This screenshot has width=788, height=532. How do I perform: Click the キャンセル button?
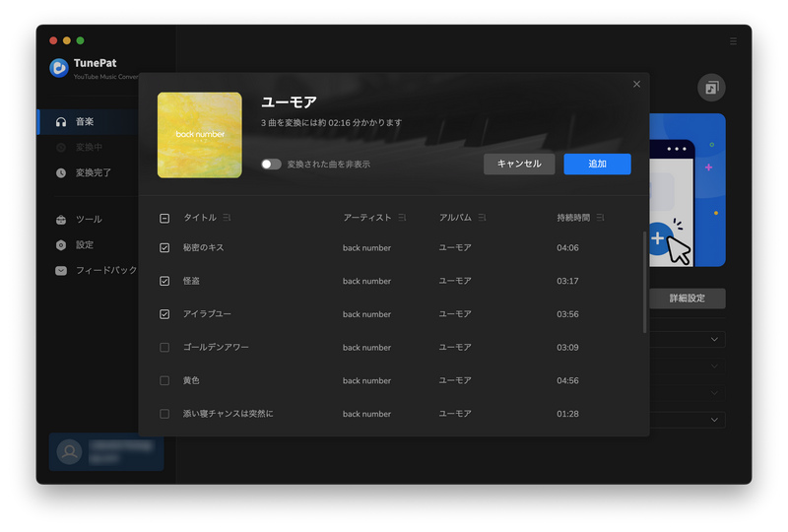[x=519, y=164]
